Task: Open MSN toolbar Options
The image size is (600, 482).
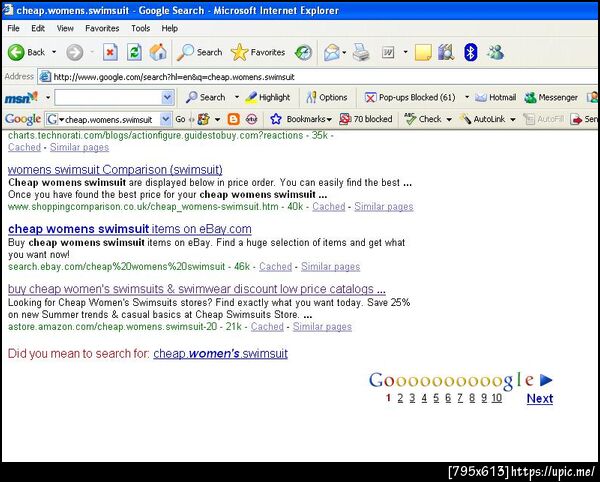Action: 326,97
